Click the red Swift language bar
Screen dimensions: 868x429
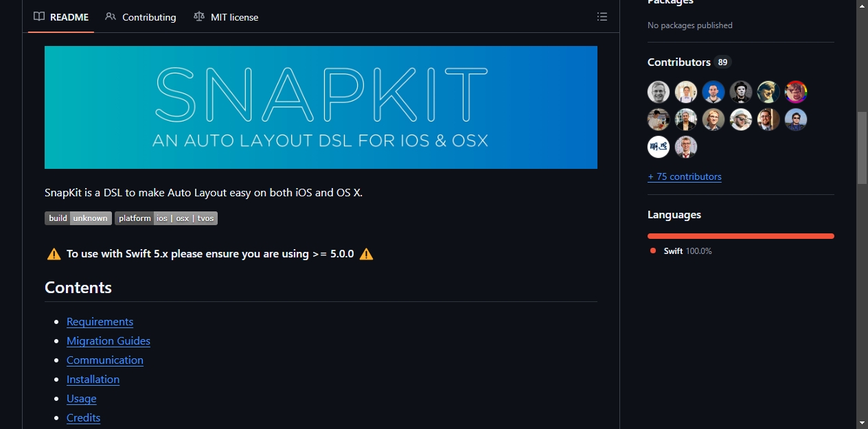point(741,236)
